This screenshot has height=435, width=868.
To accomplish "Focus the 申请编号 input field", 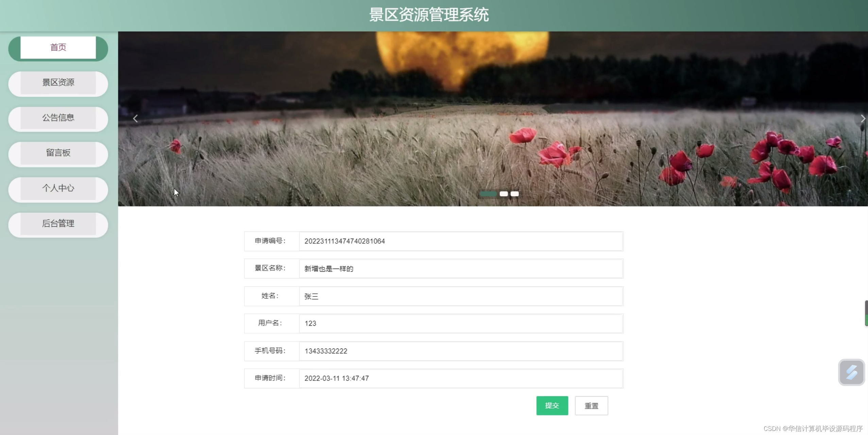I will tap(460, 241).
